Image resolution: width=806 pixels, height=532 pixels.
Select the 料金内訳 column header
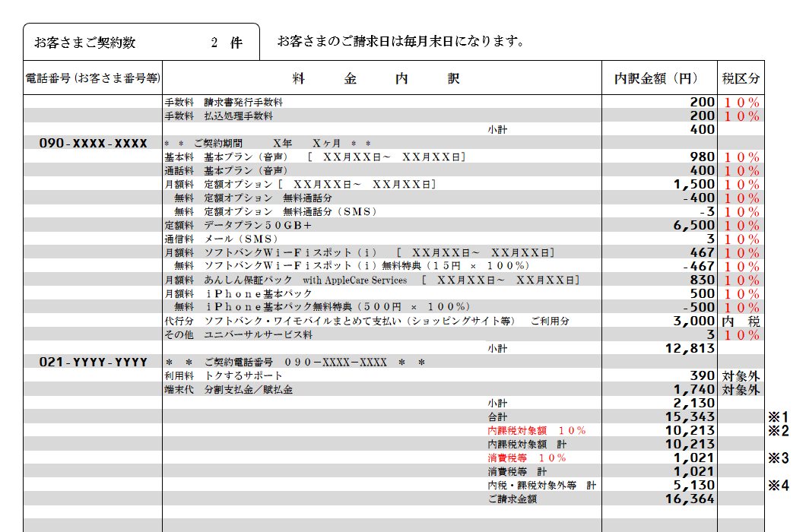pyautogui.click(x=376, y=78)
